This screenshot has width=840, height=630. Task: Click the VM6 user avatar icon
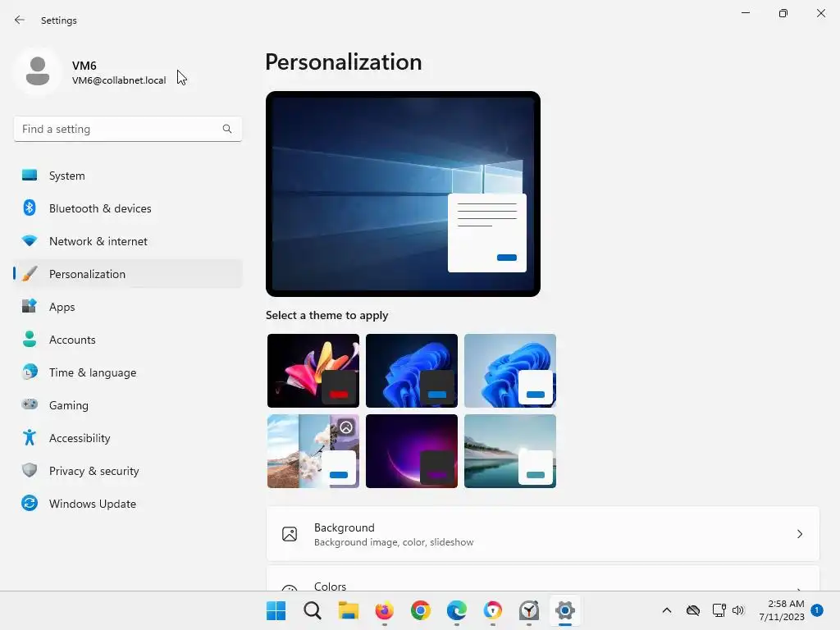tap(38, 71)
